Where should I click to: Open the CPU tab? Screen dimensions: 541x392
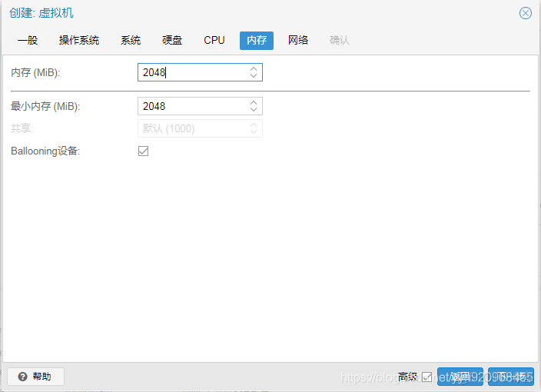214,41
